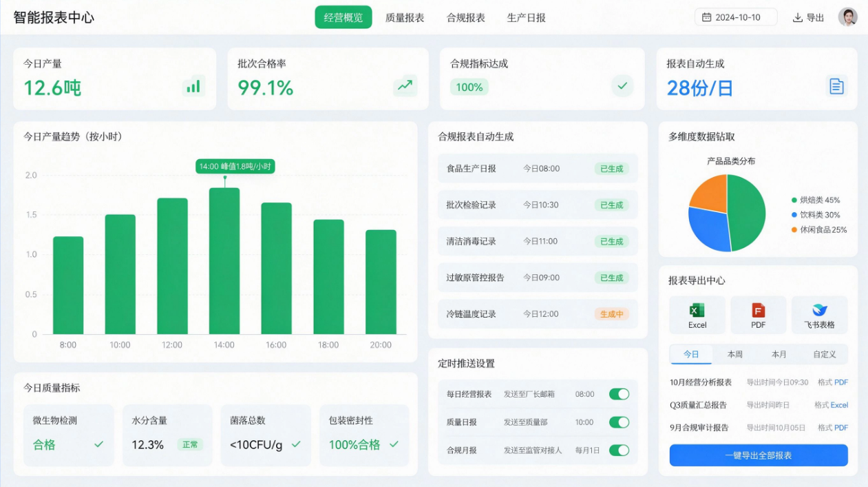Click the download icon next to 导出
The height and width of the screenshot is (487, 868).
click(798, 18)
